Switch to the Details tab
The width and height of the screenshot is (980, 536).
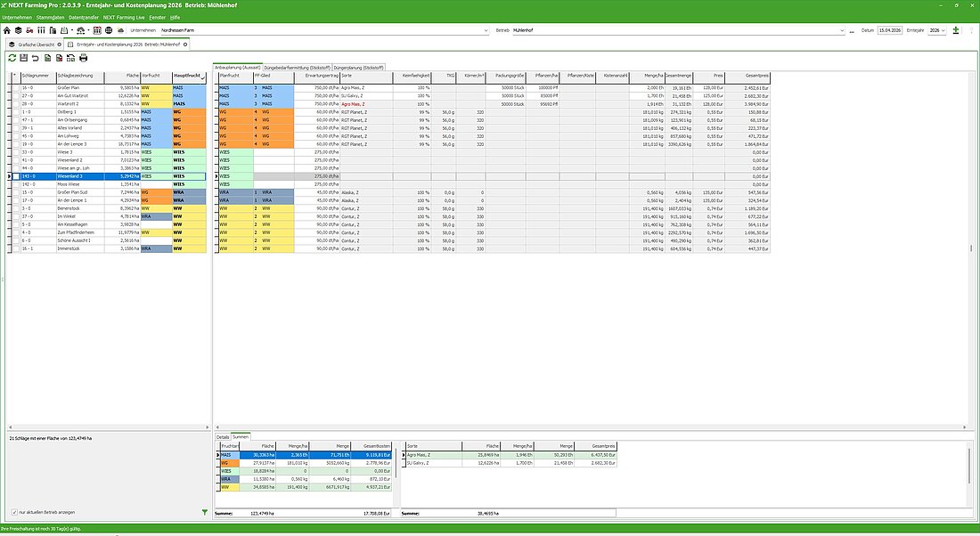(x=223, y=437)
